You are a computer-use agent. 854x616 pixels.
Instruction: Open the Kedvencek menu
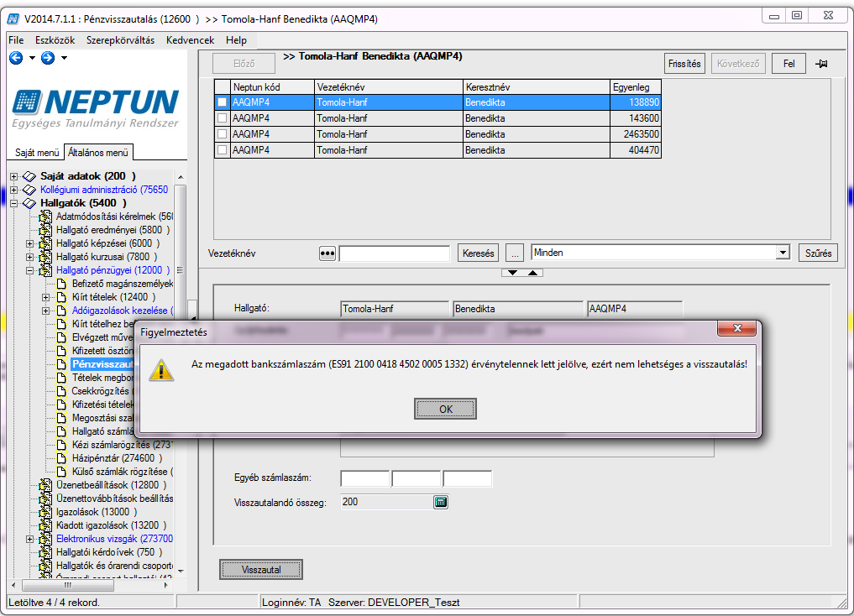(x=190, y=40)
